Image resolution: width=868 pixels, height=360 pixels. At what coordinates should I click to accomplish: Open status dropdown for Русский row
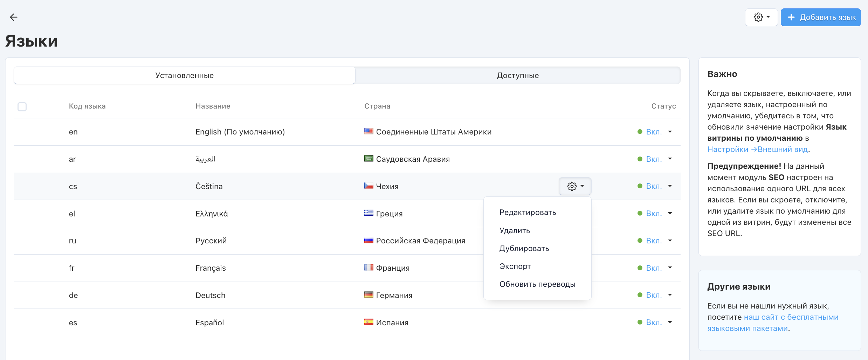point(669,241)
